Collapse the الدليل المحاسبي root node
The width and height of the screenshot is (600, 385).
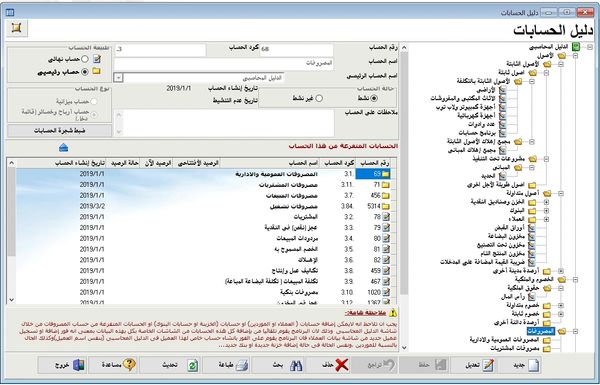tap(590, 47)
